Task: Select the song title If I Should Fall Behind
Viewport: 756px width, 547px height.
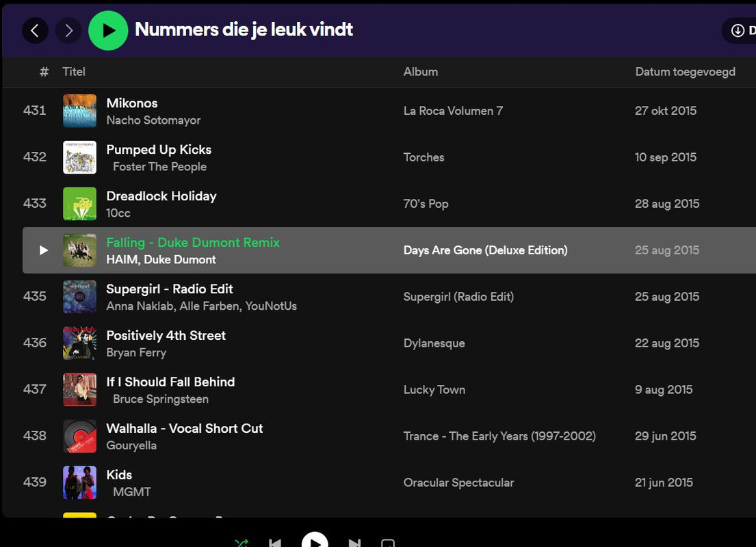Action: (x=170, y=382)
